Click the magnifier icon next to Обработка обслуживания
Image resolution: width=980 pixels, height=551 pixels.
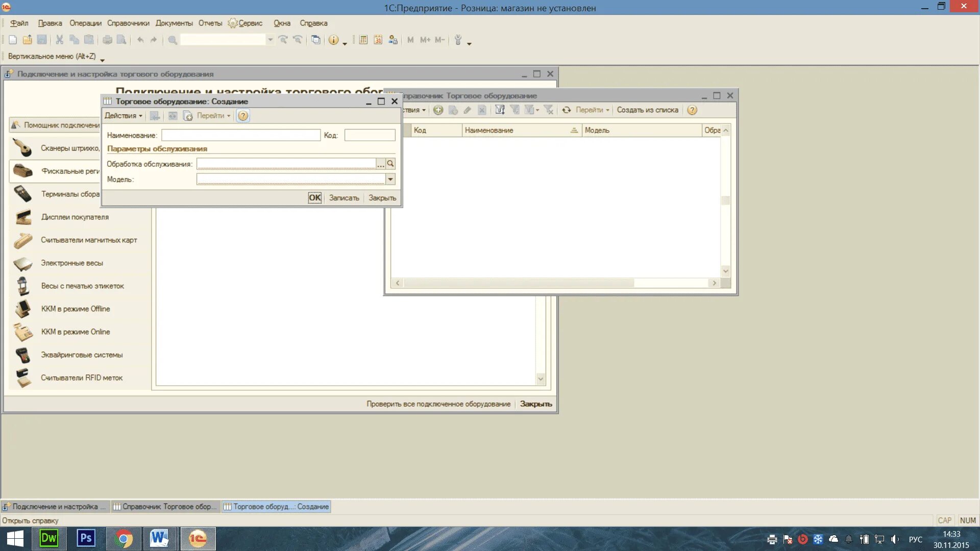point(390,164)
